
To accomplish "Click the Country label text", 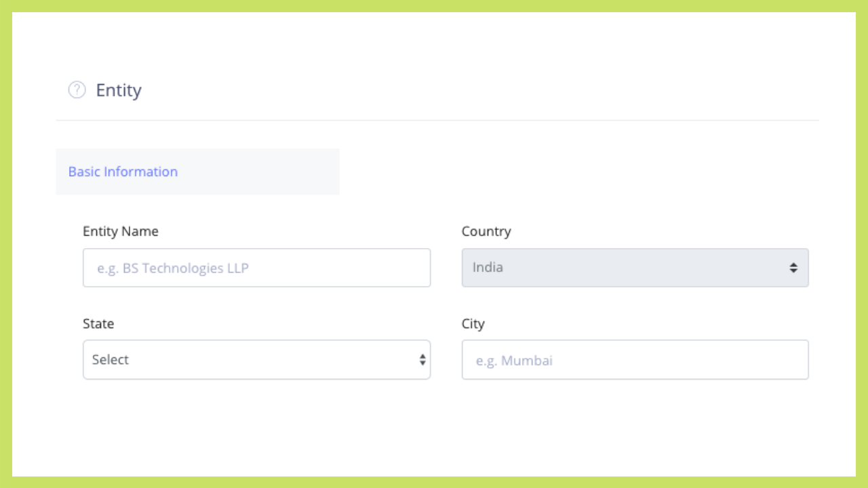I will [486, 231].
